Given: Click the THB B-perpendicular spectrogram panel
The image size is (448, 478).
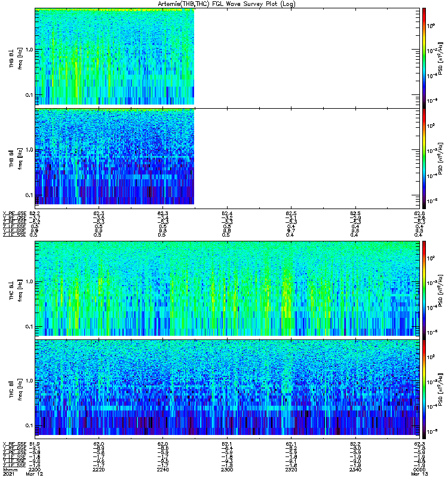Looking at the screenshot, I should coord(227,58).
